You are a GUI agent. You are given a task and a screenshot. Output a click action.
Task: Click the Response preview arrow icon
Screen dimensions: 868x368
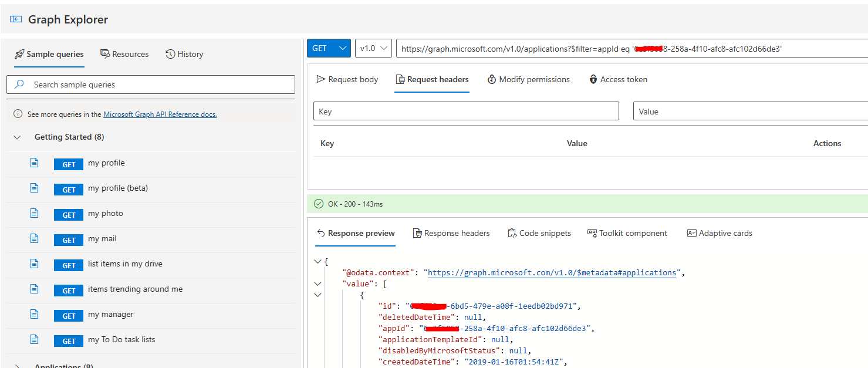click(321, 233)
